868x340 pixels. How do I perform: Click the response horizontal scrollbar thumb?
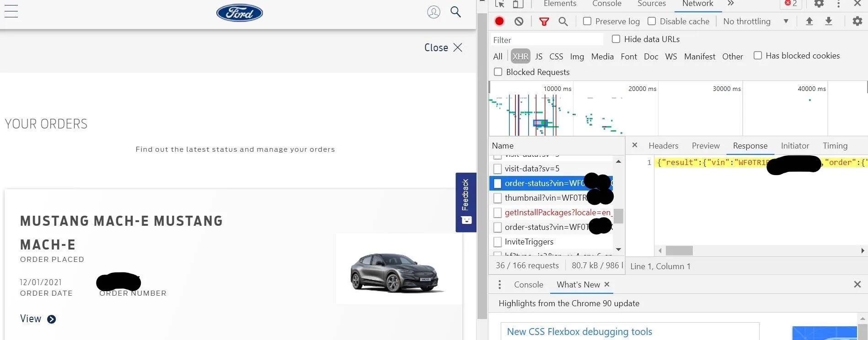679,250
